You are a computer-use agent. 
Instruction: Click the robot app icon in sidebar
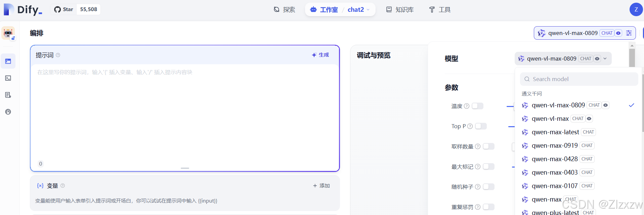[8, 33]
